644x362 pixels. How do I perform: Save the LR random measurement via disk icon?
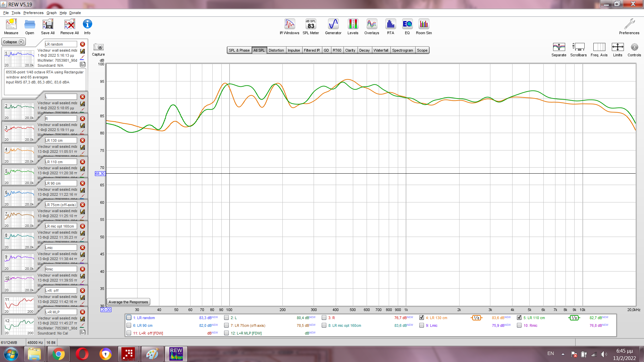coord(83,51)
